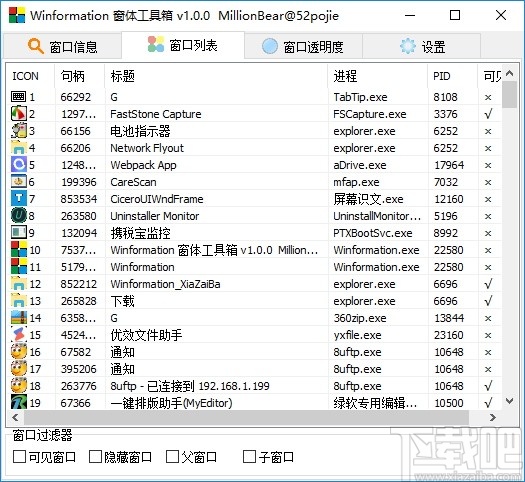Image resolution: width=525 pixels, height=482 pixels.
Task: Maximize the Winformation window
Action: click(455, 15)
